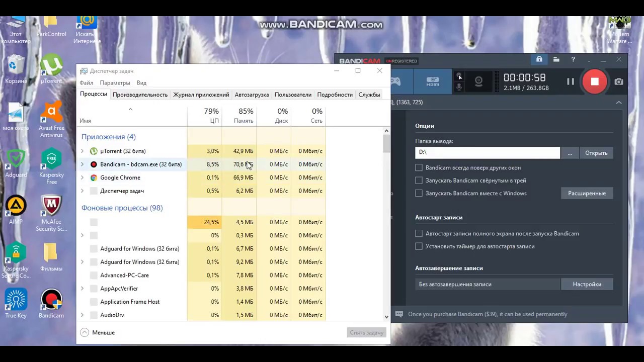This screenshot has width=644, height=362.
Task: Click Снять задачу button
Action: [367, 332]
